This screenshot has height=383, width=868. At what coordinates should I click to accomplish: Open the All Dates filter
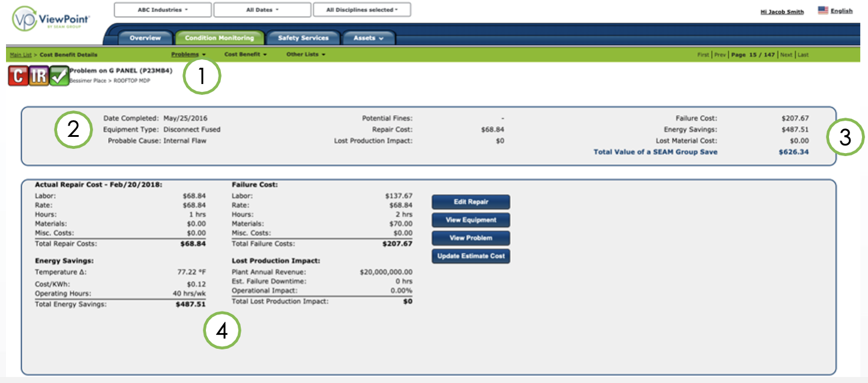(262, 9)
